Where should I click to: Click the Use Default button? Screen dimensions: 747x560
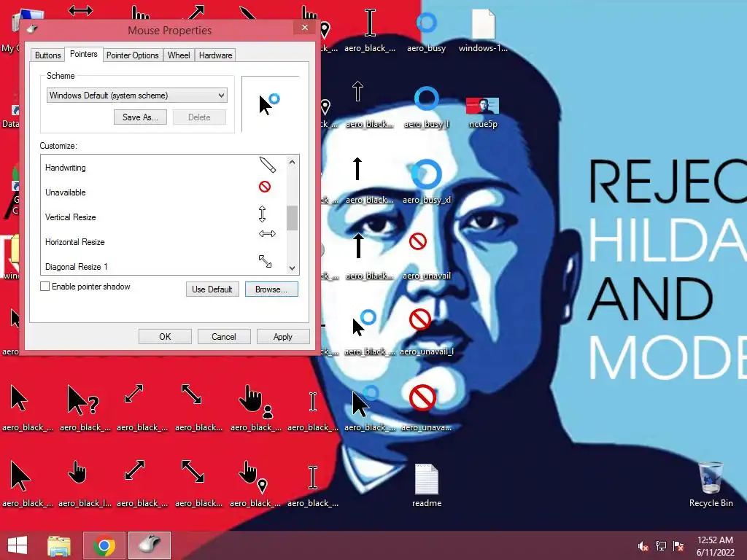212,289
